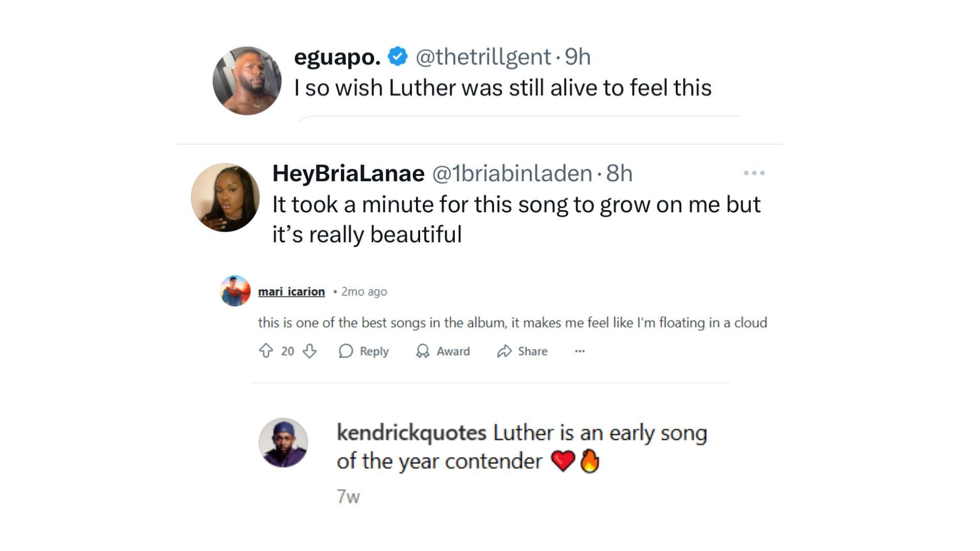Click the kendrickquotes profile photo
This screenshot has height=551, width=980.
coord(283,442)
